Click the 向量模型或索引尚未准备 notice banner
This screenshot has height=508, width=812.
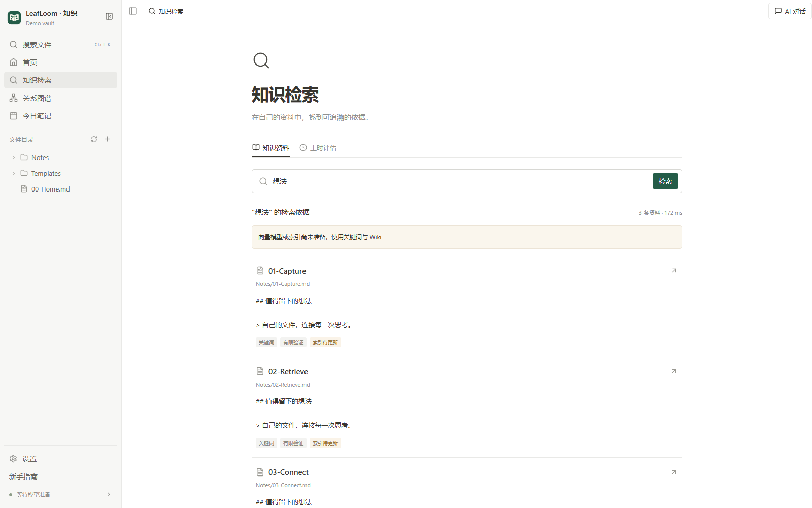coord(467,237)
